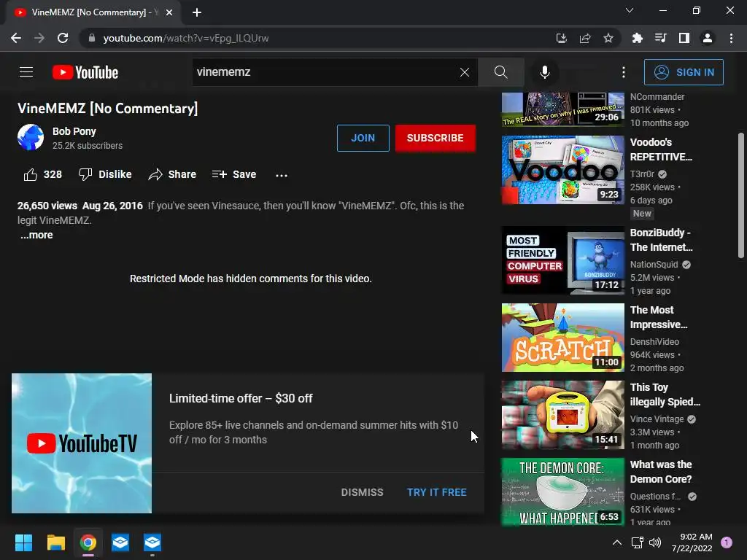Open the notification center badge
The width and height of the screenshot is (747, 560).
(x=727, y=542)
